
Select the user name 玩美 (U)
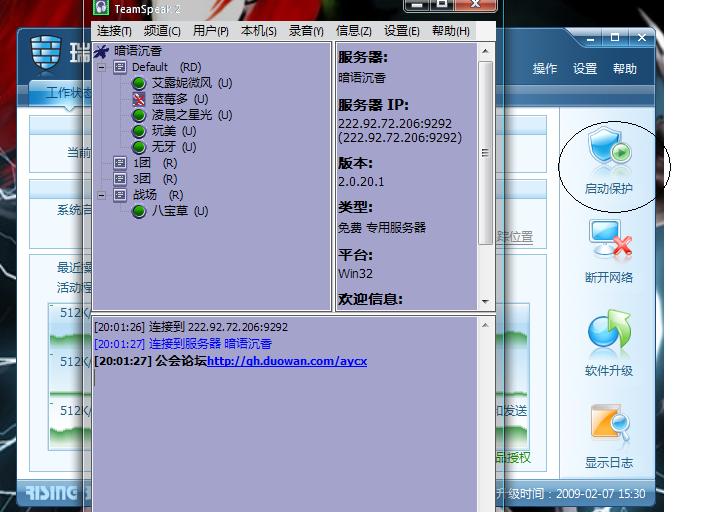tap(174, 131)
